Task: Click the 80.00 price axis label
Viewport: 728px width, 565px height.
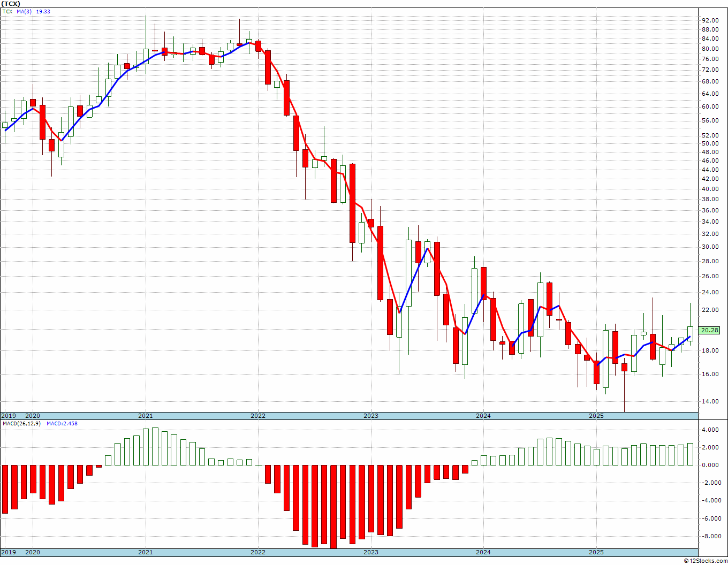Action: tap(710, 49)
